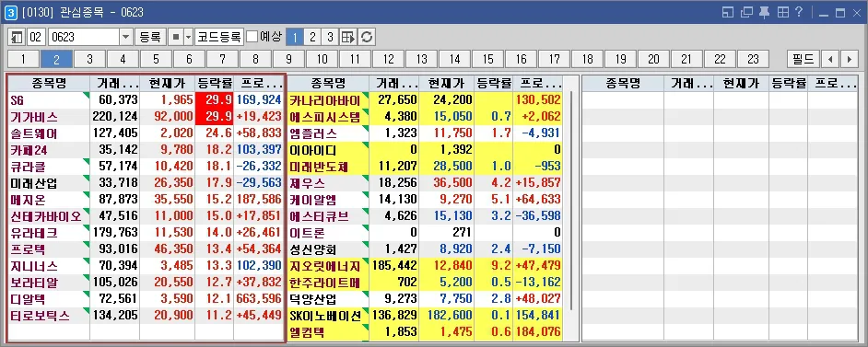This screenshot has width=868, height=347.
Task: Switch to group tab 1
Action: tap(23, 59)
